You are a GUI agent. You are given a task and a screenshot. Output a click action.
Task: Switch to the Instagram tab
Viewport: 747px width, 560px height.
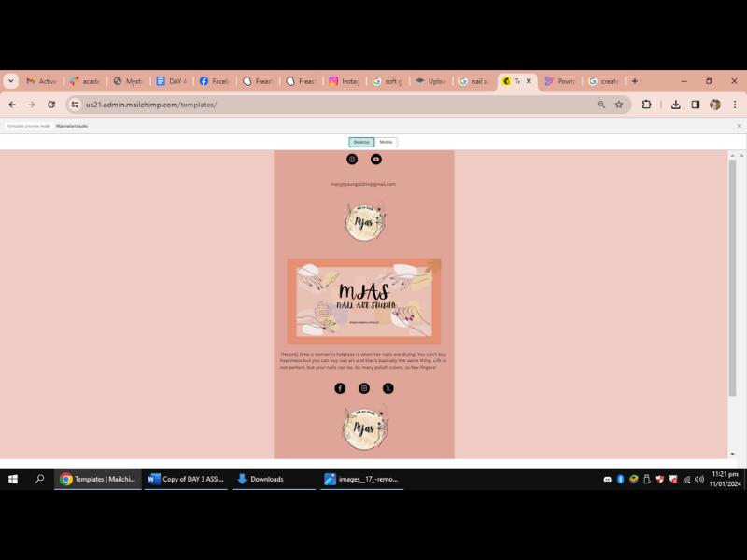pos(344,81)
